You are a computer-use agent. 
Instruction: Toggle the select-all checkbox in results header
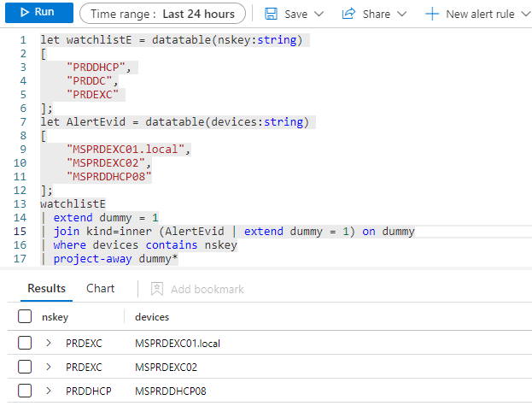click(25, 317)
